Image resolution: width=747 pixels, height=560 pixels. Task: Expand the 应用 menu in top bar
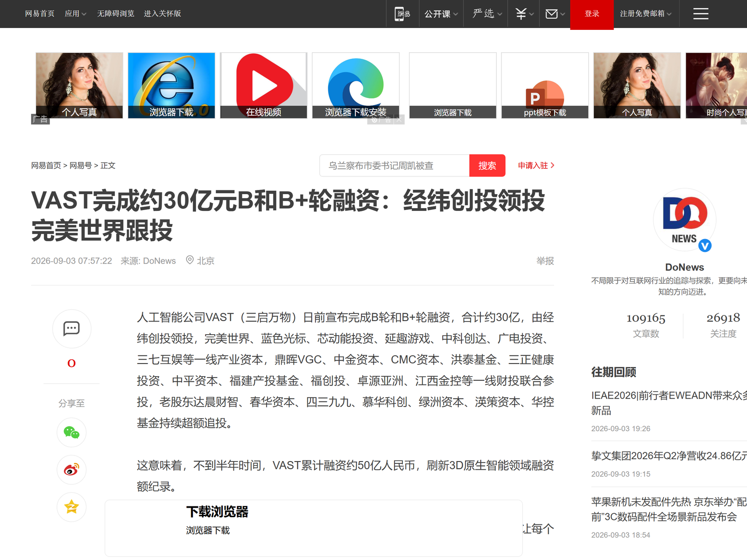coord(76,14)
